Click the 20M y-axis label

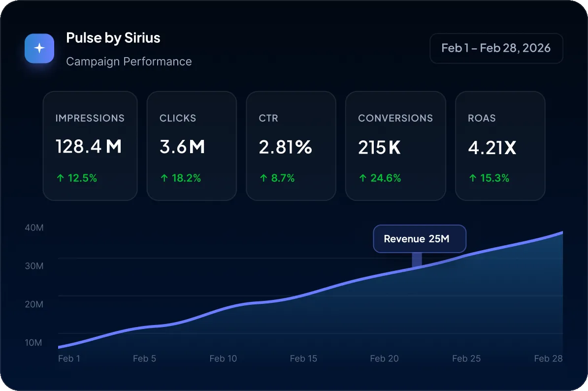34,304
